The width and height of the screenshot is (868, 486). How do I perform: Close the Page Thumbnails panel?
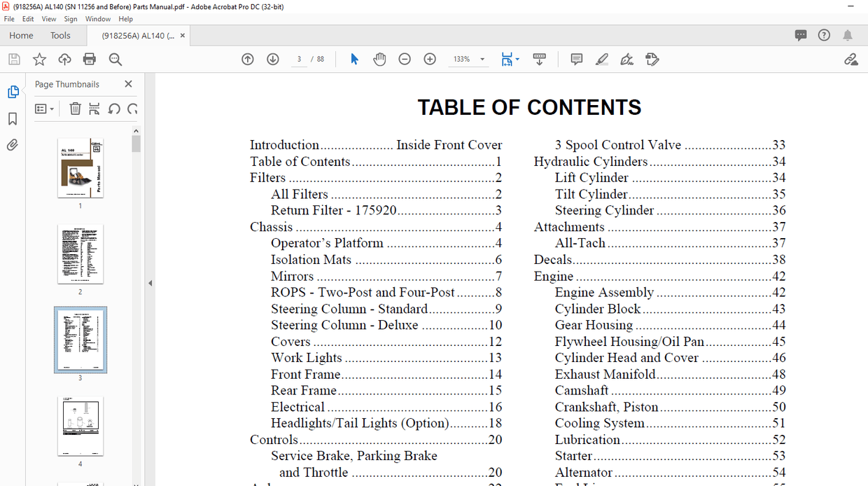[x=128, y=84]
